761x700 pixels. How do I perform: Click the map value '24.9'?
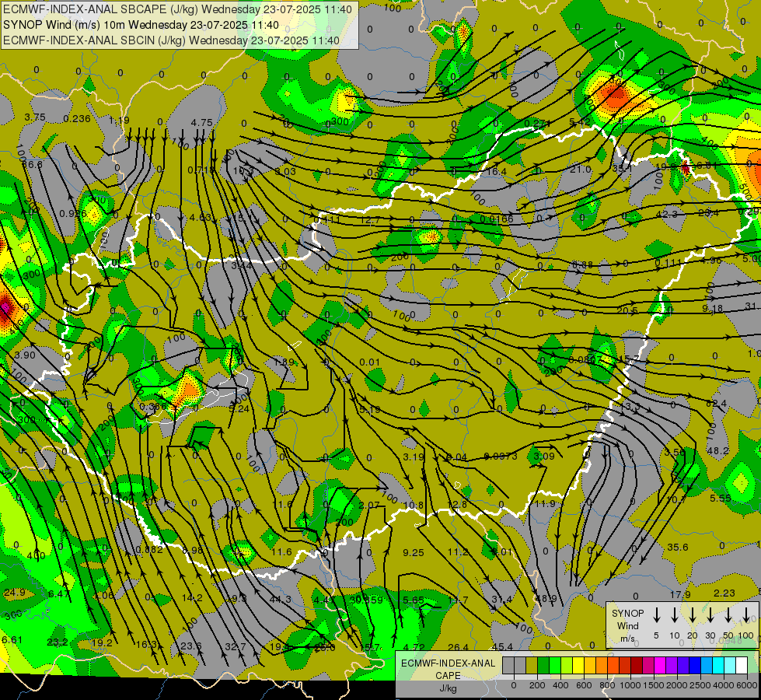point(15,592)
